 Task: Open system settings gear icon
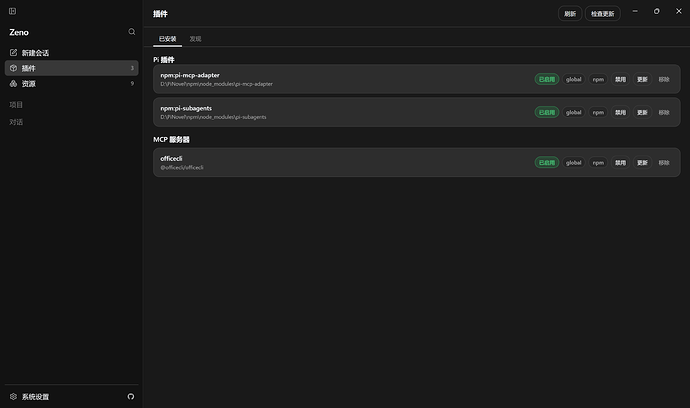pyautogui.click(x=13, y=397)
